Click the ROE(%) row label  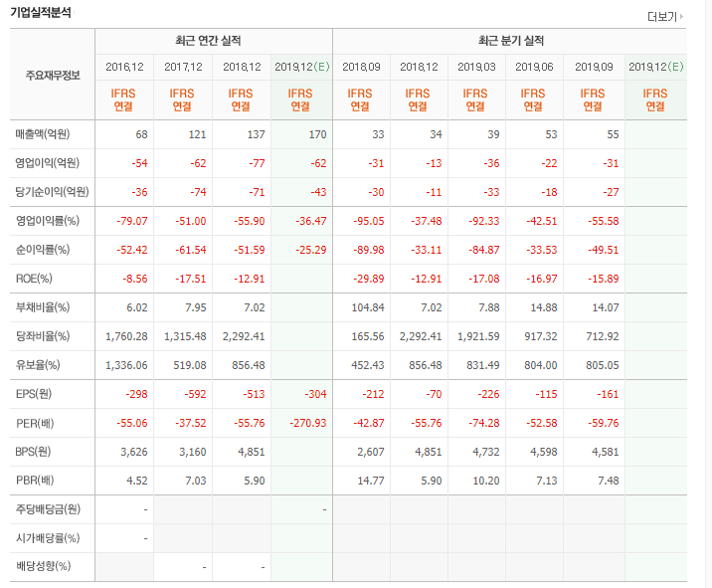35,279
